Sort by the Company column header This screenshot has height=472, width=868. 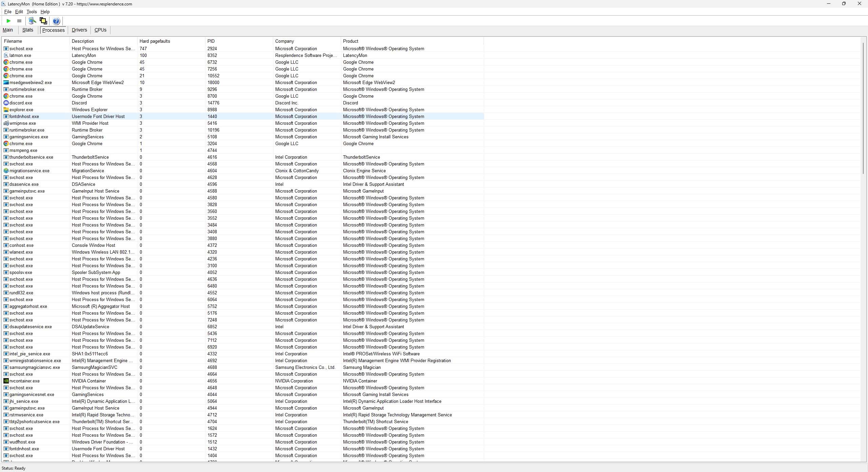pos(307,41)
